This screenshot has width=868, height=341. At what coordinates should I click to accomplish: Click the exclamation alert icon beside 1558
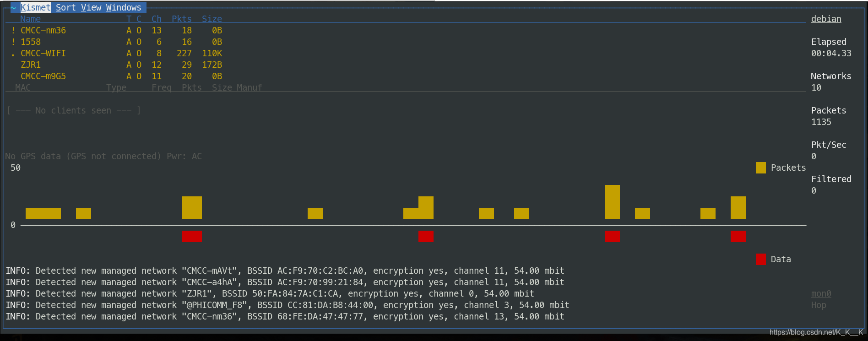pos(13,42)
